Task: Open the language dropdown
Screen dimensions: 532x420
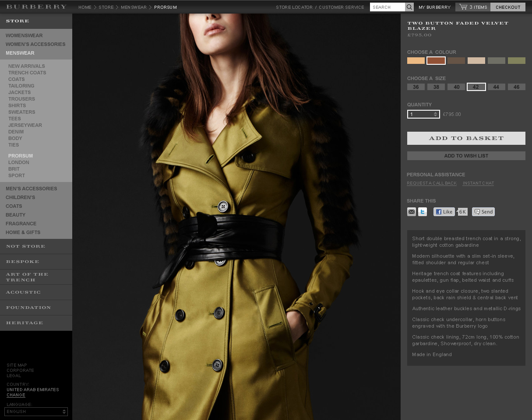Action: pyautogui.click(x=36, y=412)
